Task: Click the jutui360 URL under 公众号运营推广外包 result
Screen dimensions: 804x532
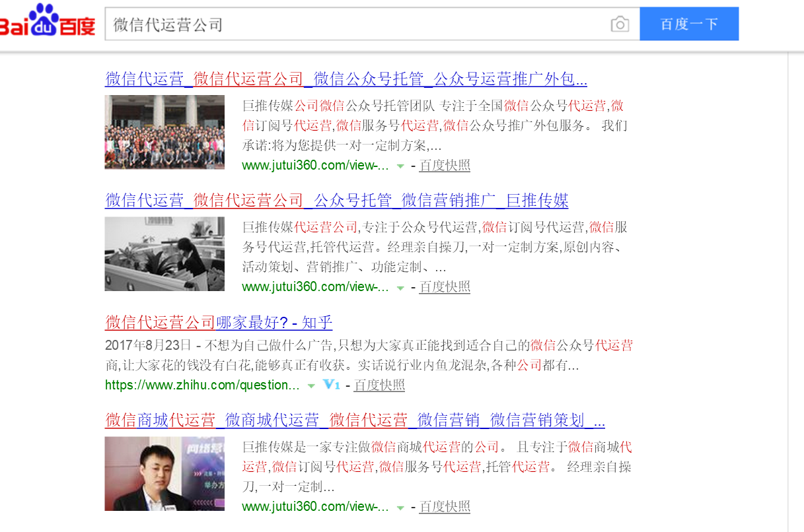Action: [315, 165]
